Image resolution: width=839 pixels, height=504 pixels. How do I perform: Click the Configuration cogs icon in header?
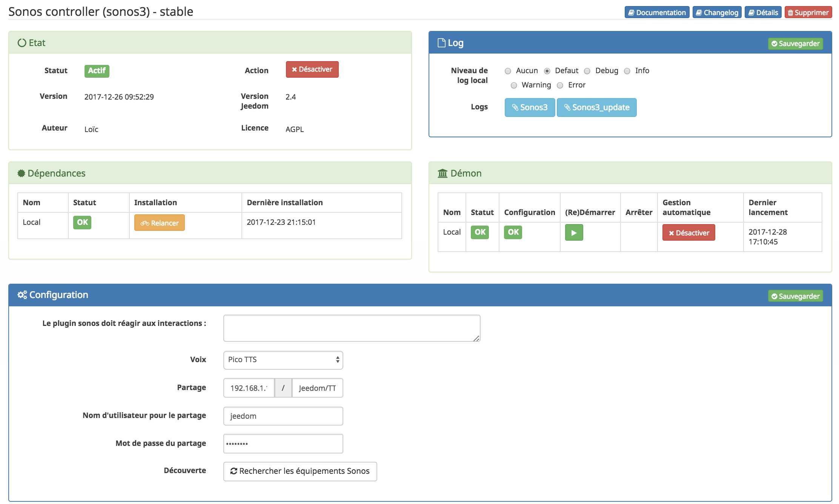pyautogui.click(x=22, y=295)
